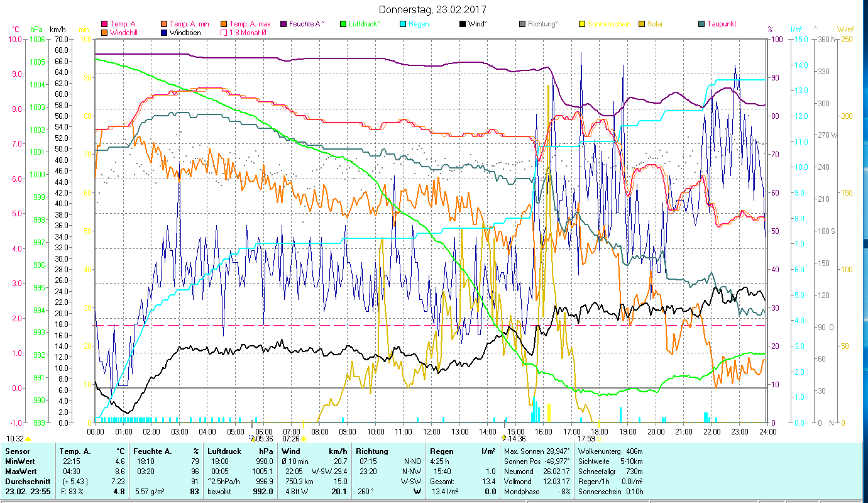Click the 'Vollmond' date entry
Viewport: 868px width, 503px height.
click(537, 482)
